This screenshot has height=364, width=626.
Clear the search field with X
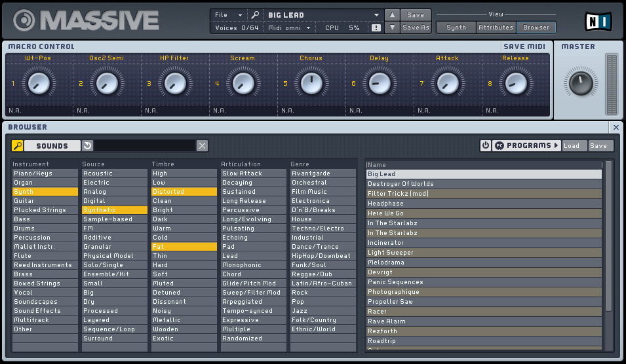(202, 146)
